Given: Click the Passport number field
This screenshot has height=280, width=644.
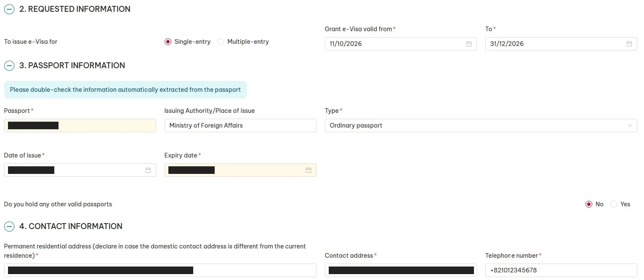Looking at the screenshot, I should pyautogui.click(x=80, y=125).
